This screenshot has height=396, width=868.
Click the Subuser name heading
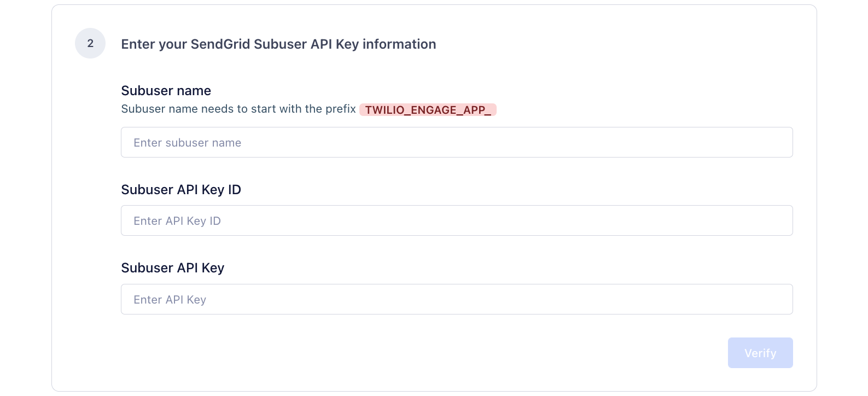coord(166,90)
